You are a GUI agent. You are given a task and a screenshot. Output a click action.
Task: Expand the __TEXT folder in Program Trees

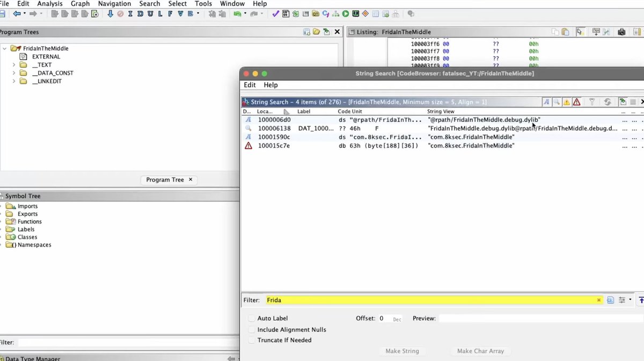click(x=14, y=65)
